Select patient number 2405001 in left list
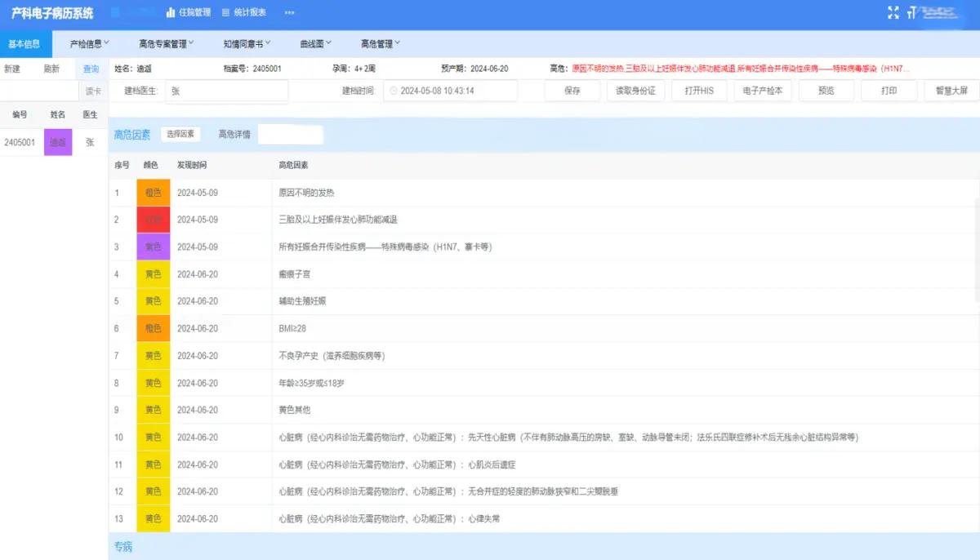This screenshot has width=980, height=560. [20, 142]
